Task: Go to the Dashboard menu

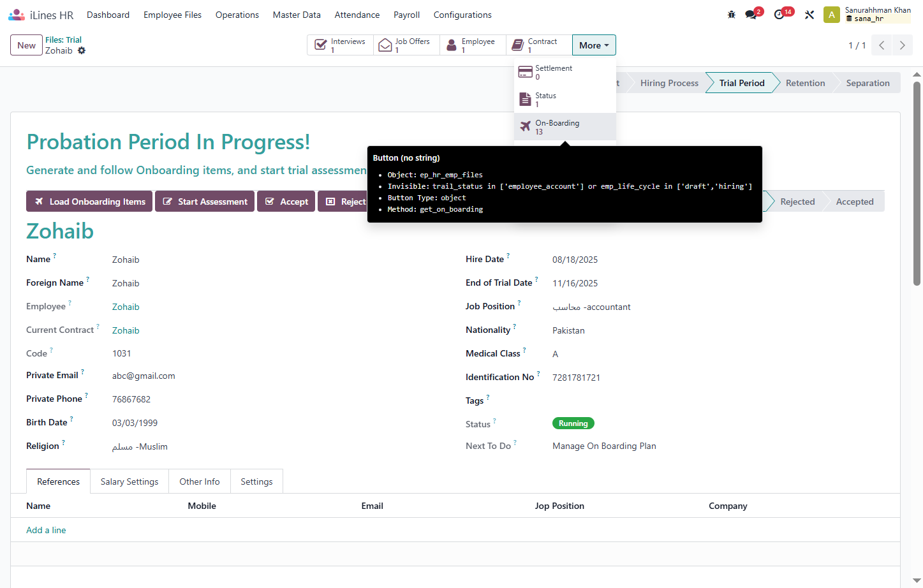Action: tap(108, 15)
